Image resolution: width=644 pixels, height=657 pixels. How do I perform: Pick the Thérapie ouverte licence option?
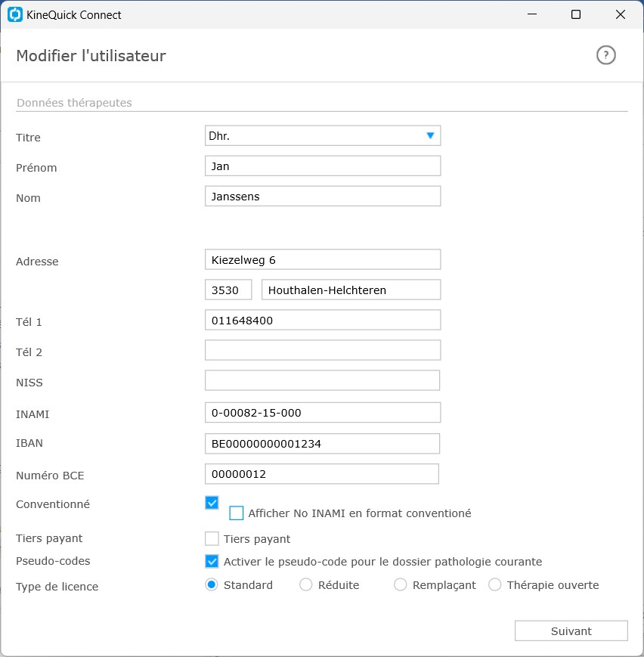coord(495,584)
